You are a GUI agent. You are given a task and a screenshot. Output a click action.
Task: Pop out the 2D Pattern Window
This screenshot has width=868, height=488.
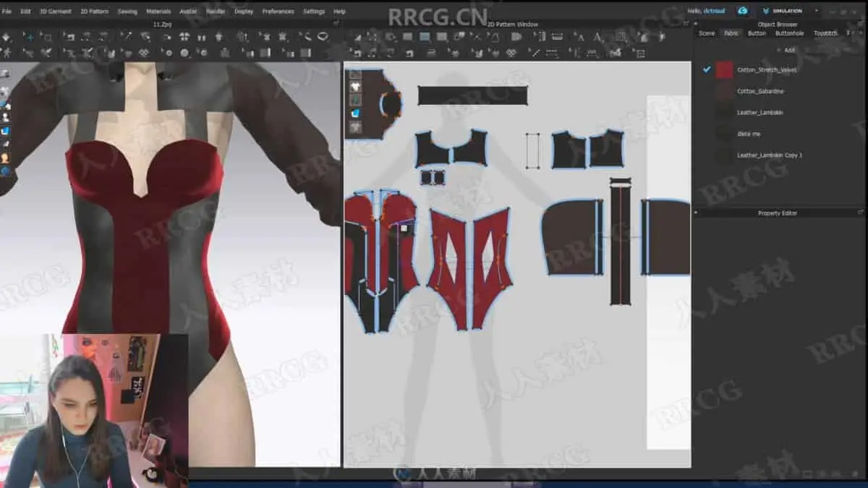click(686, 24)
